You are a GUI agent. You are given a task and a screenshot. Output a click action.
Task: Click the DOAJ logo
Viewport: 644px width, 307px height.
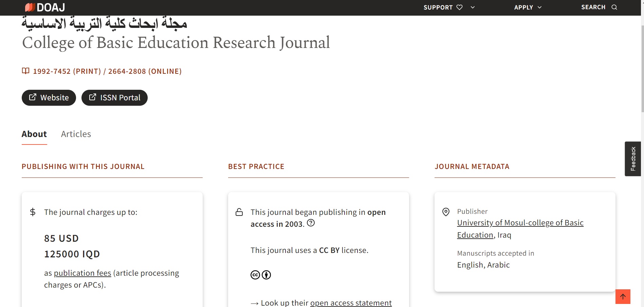coord(45,7)
